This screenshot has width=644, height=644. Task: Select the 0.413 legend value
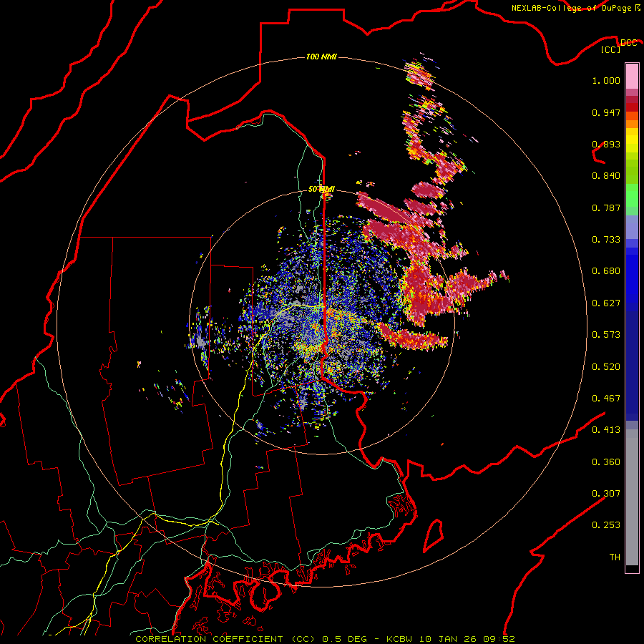click(606, 430)
